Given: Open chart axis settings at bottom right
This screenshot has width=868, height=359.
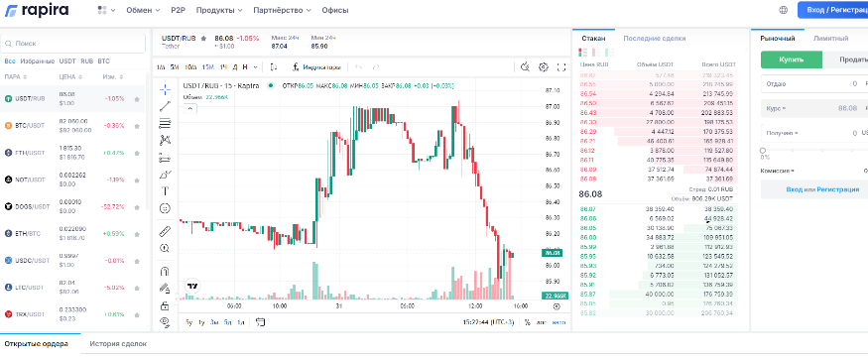Looking at the screenshot, I should pyautogui.click(x=557, y=305).
